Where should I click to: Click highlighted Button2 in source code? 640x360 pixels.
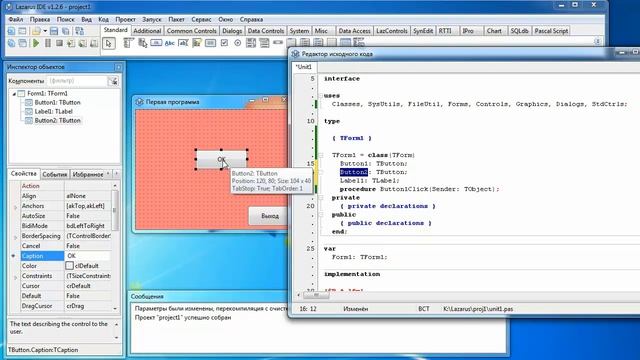point(353,172)
